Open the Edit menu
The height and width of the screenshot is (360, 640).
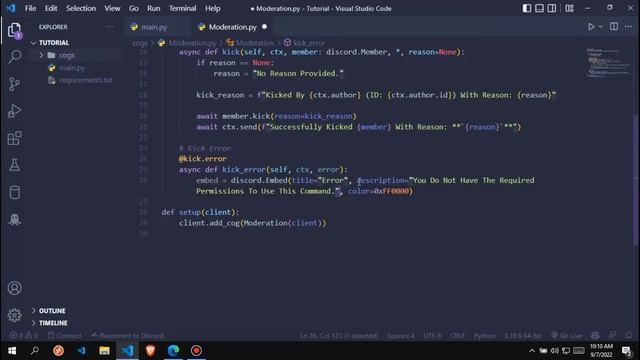(51, 8)
